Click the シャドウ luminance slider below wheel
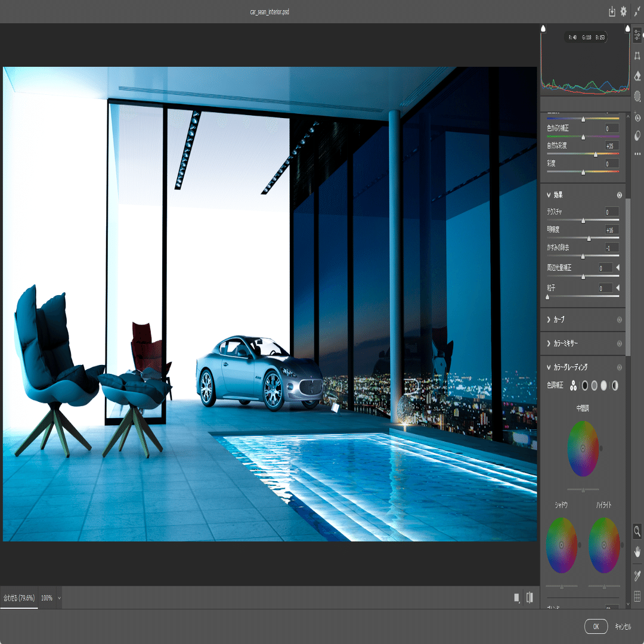This screenshot has width=644, height=644. pos(562,587)
